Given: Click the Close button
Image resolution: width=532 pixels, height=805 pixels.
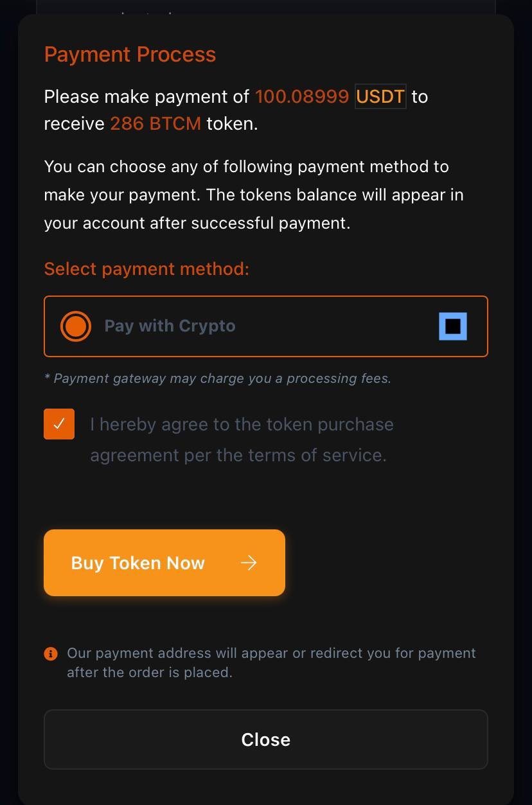Looking at the screenshot, I should (266, 739).
